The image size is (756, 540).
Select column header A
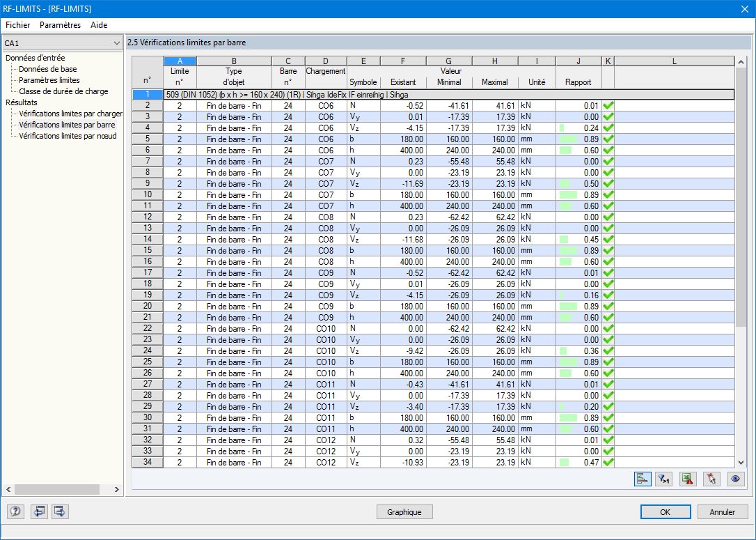(x=180, y=61)
